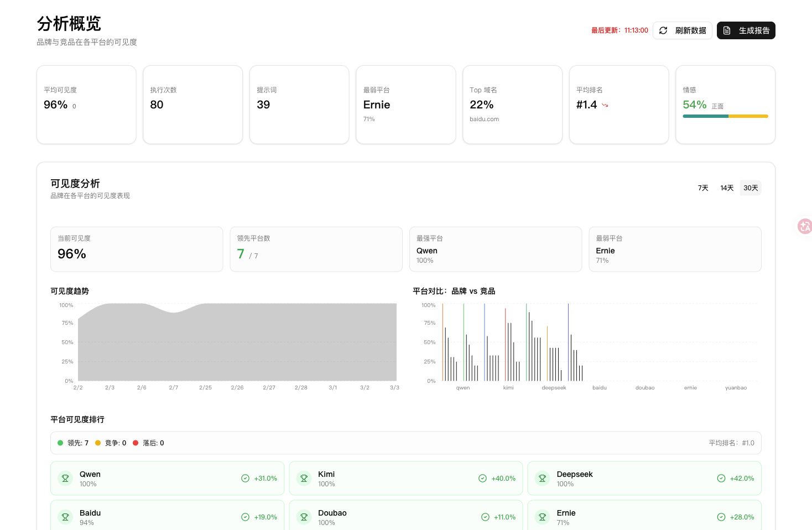Click the trophy icon in Qwen card
This screenshot has height=530, width=812.
click(x=65, y=478)
